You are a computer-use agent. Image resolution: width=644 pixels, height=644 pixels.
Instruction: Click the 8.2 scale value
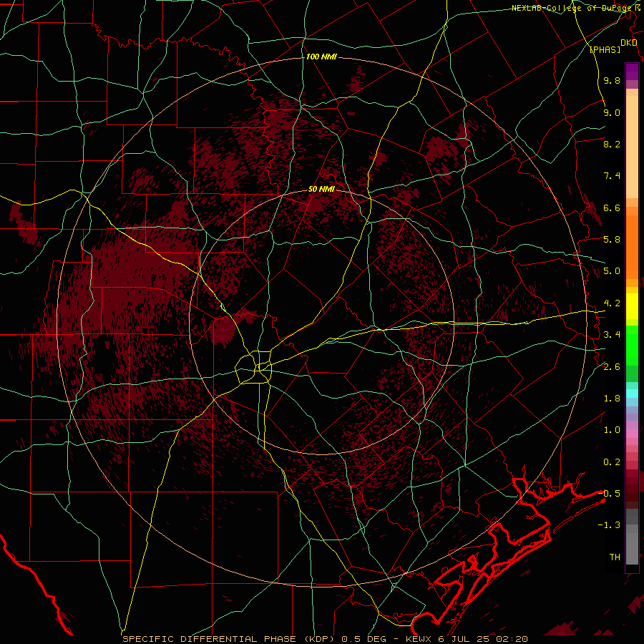[x=612, y=144]
